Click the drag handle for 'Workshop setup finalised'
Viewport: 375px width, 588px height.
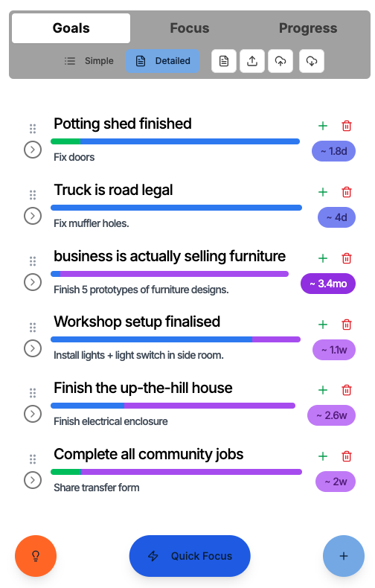(33, 327)
